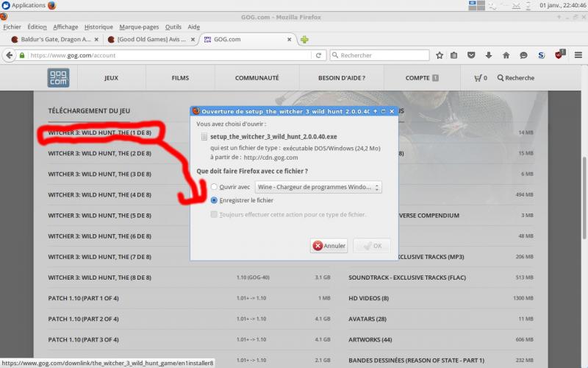Screen dimensions: 588x368
Task: Download Witcher 3: Wild Hunt, The (3 DE 8)
Action: click(100, 174)
